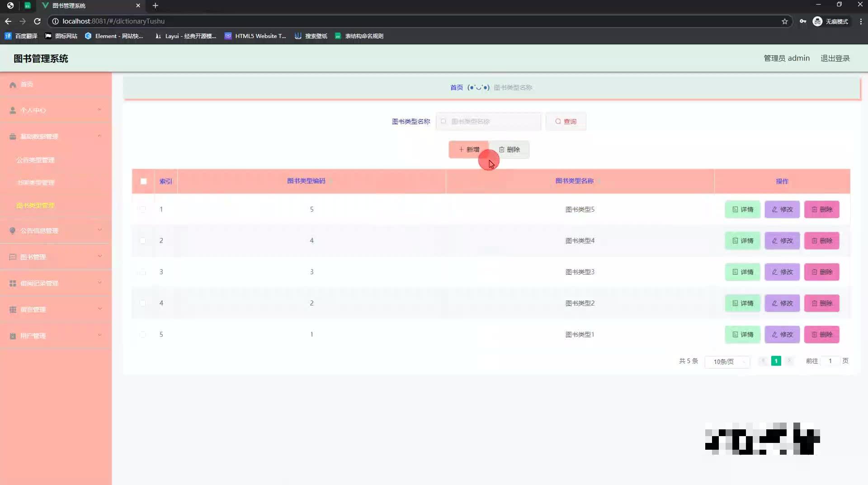Image resolution: width=868 pixels, height=485 pixels.
Task: Toggle the select-all checkbox in table header
Action: click(x=143, y=181)
